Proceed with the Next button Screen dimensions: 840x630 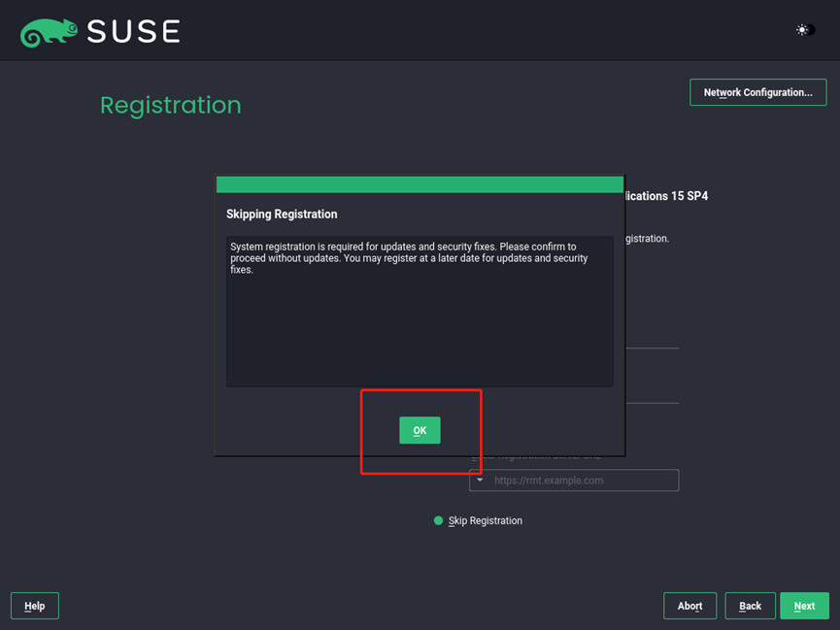pyautogui.click(x=804, y=606)
